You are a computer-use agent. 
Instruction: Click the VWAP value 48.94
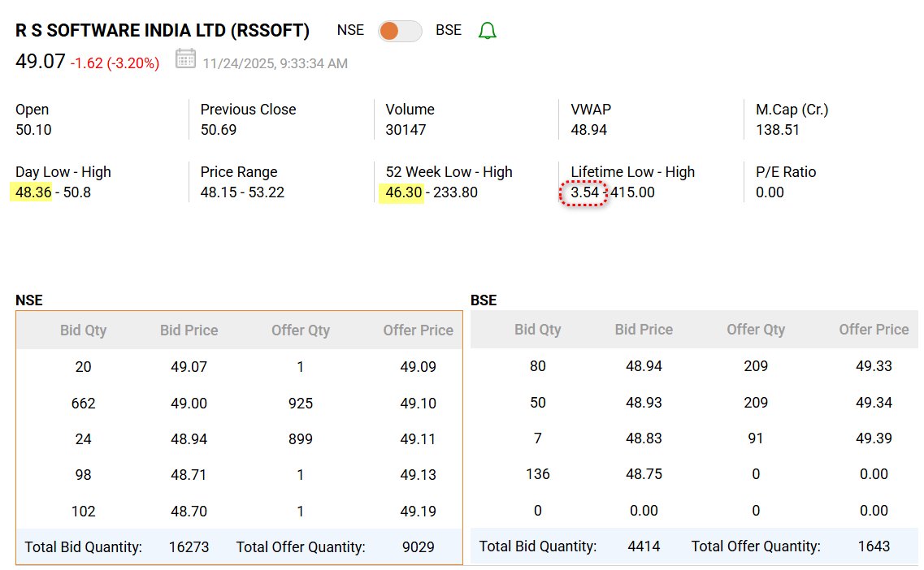tap(588, 130)
